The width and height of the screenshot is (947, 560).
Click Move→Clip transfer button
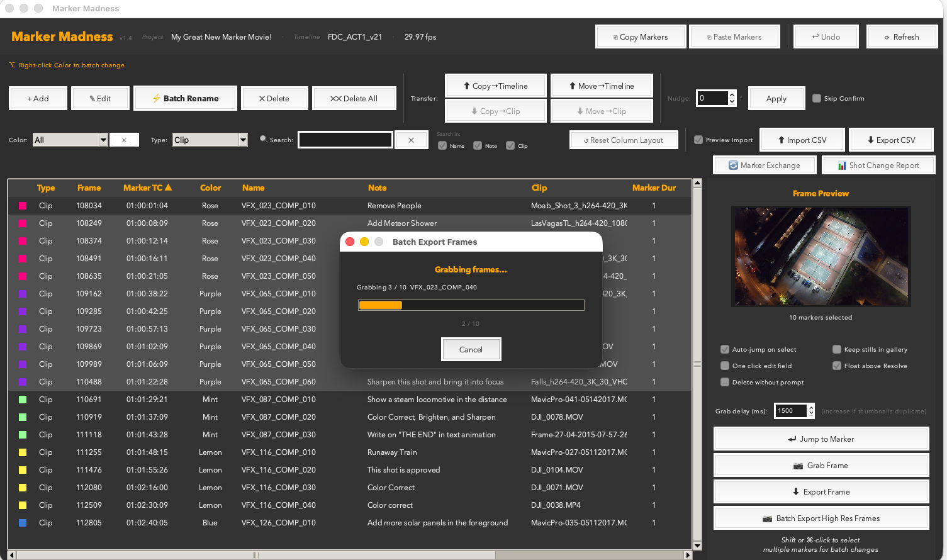click(602, 111)
